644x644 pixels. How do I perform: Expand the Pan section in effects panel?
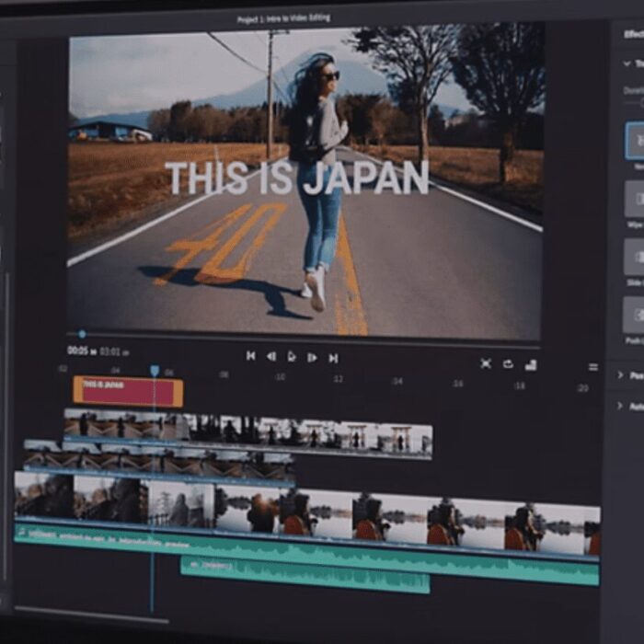pyautogui.click(x=620, y=374)
